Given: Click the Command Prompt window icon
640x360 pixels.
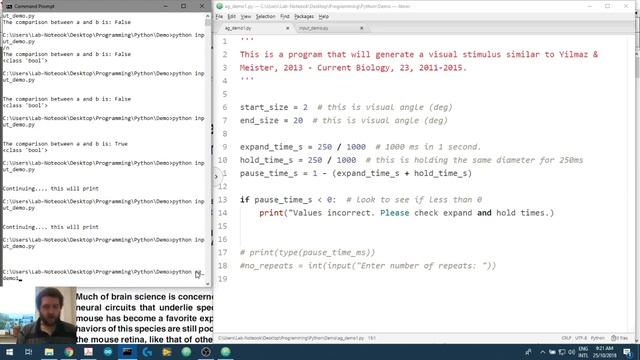Looking at the screenshot, I should click(9, 6).
